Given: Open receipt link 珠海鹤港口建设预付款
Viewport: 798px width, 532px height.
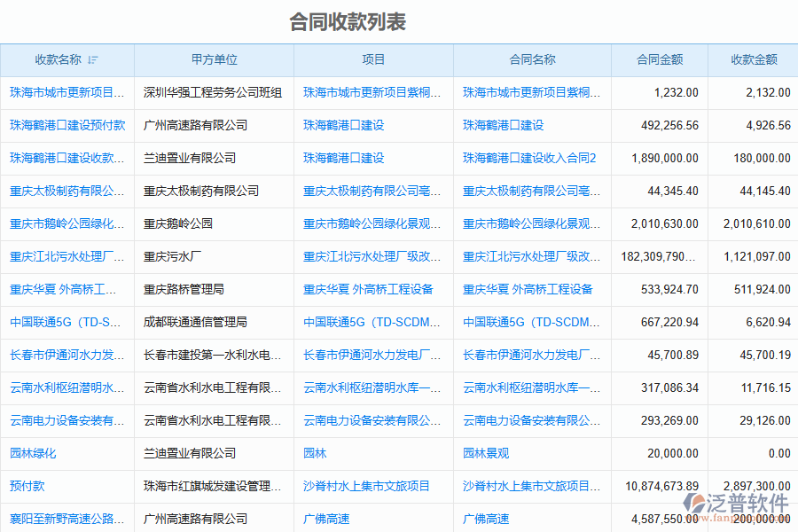Looking at the screenshot, I should [x=67, y=125].
